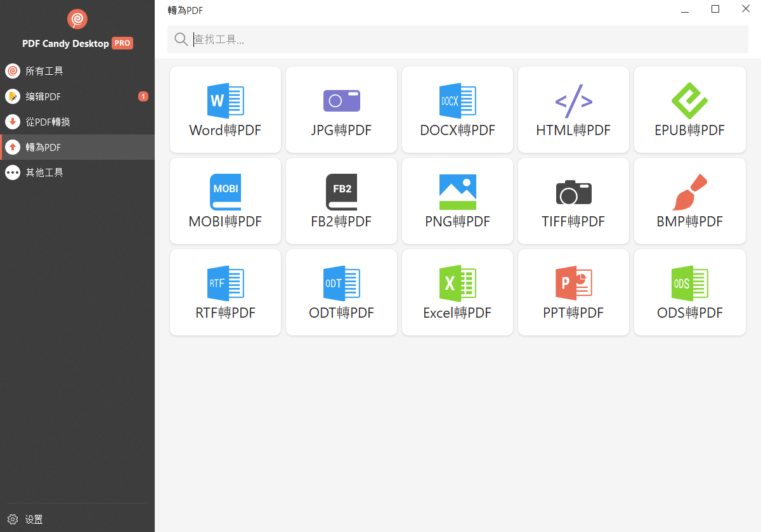Select the EPUB轉PDF converter
Image resolution: width=761 pixels, height=532 pixels.
[x=689, y=110]
